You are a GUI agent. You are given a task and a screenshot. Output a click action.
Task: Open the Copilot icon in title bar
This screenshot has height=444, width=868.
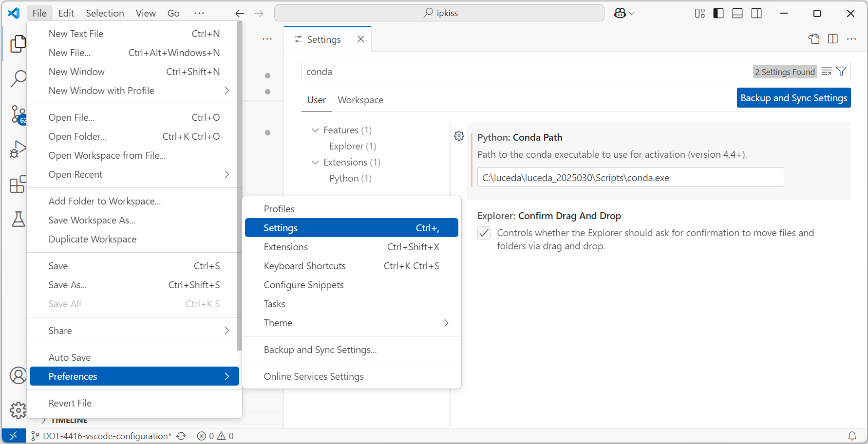pos(620,13)
